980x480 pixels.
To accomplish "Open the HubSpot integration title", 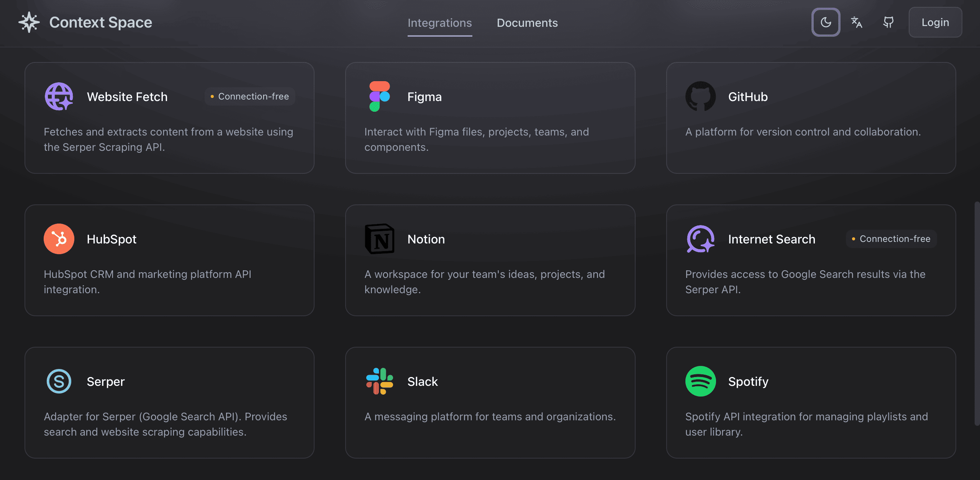I will pos(111,239).
